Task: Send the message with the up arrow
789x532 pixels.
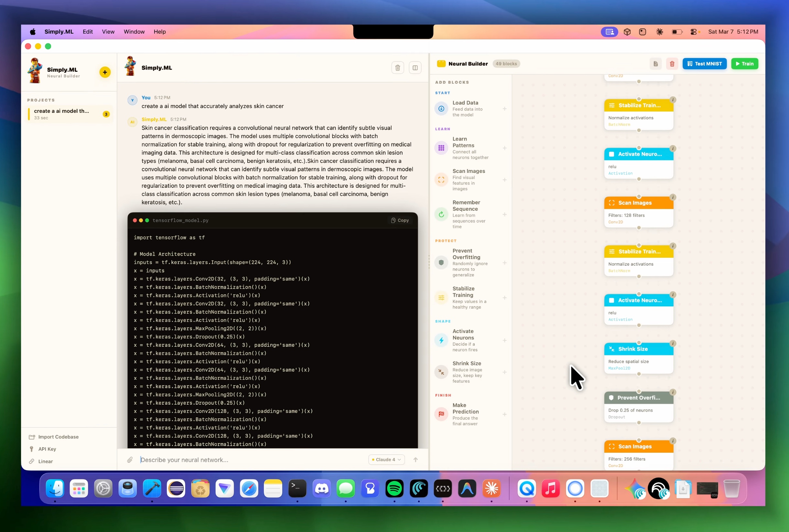Action: [416, 460]
